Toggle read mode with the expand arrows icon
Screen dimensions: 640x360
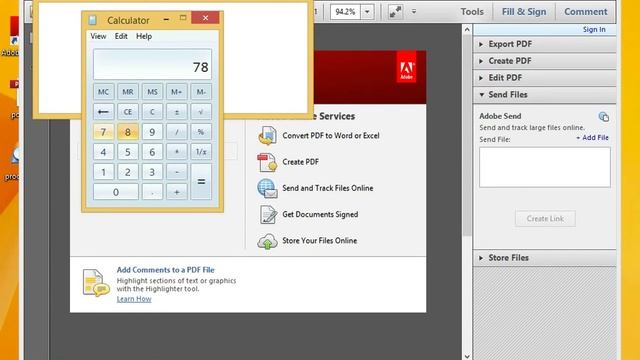[395, 12]
